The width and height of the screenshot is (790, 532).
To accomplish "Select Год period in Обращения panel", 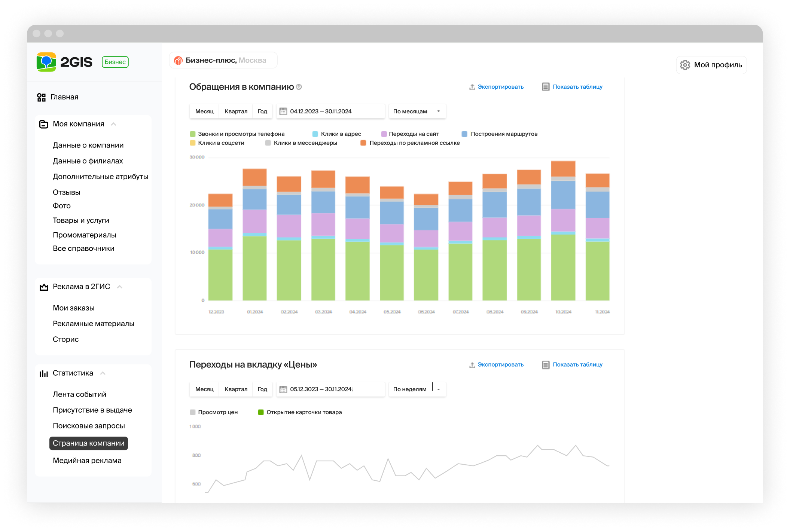I will pyautogui.click(x=262, y=111).
